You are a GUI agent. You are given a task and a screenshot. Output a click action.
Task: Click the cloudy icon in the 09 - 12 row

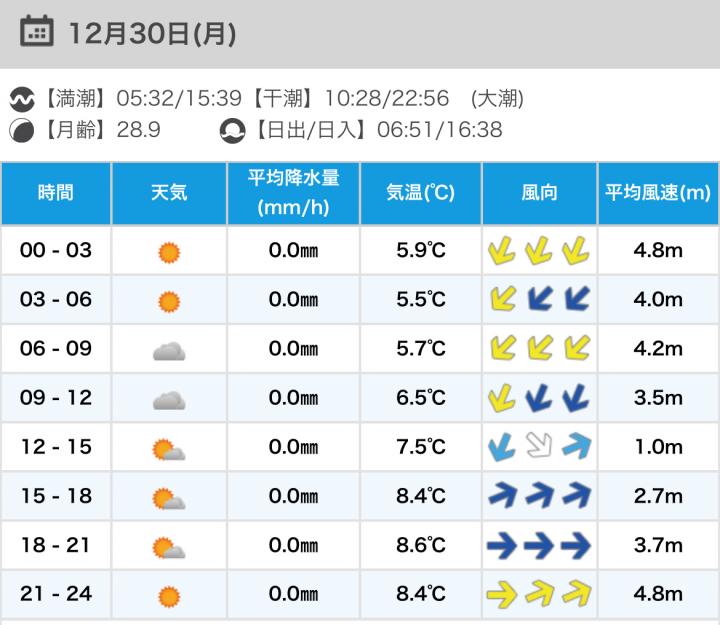click(x=169, y=398)
